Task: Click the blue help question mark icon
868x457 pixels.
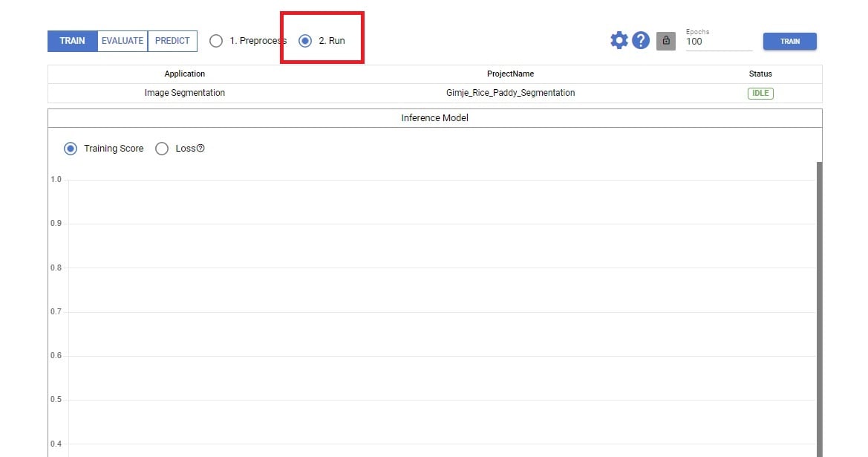Action: 641,40
